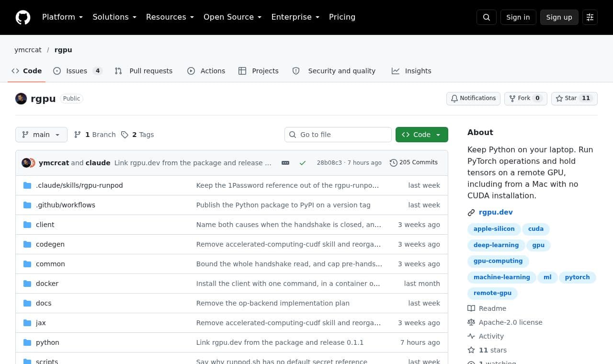
Task: Open the Projects tab
Action: pos(259,71)
